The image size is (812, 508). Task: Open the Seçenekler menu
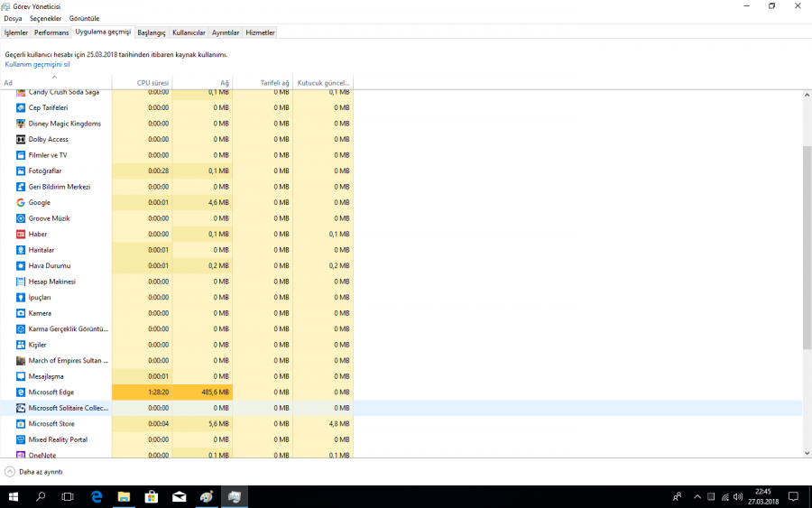pyautogui.click(x=46, y=19)
